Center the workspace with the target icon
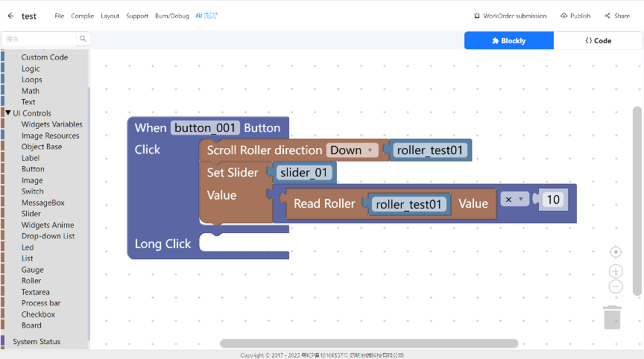Screen dimensions: 644x359 coord(616,252)
